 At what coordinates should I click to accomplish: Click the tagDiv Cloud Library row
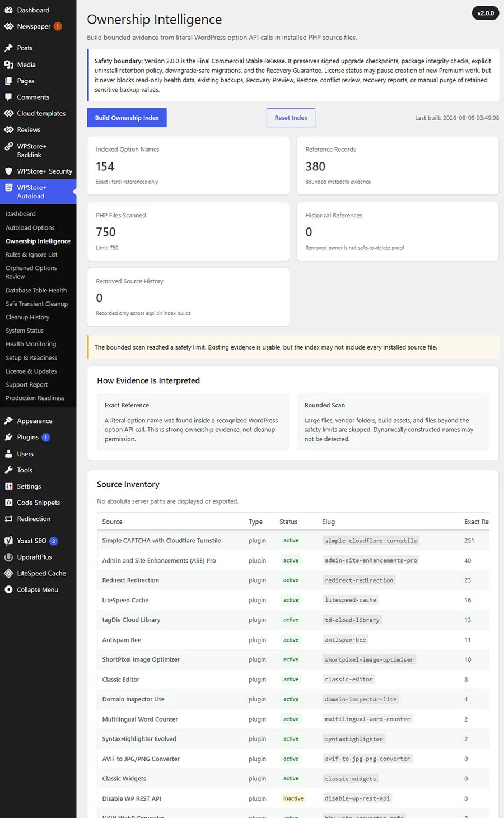[293, 620]
